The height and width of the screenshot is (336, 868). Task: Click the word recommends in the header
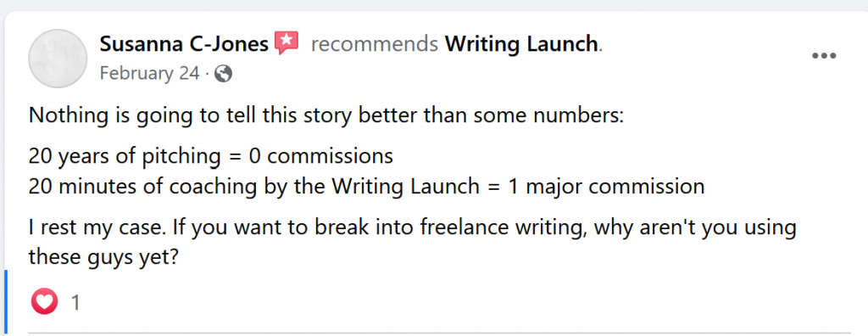(374, 43)
